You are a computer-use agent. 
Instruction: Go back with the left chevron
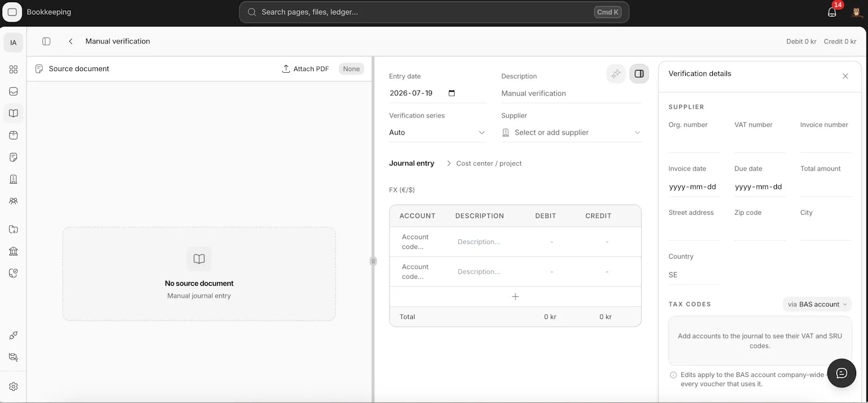(71, 41)
